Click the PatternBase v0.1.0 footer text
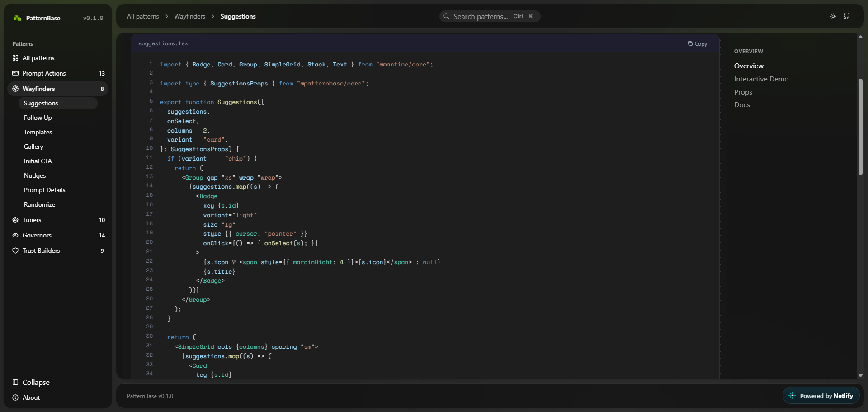The width and height of the screenshot is (868, 412). click(x=150, y=396)
